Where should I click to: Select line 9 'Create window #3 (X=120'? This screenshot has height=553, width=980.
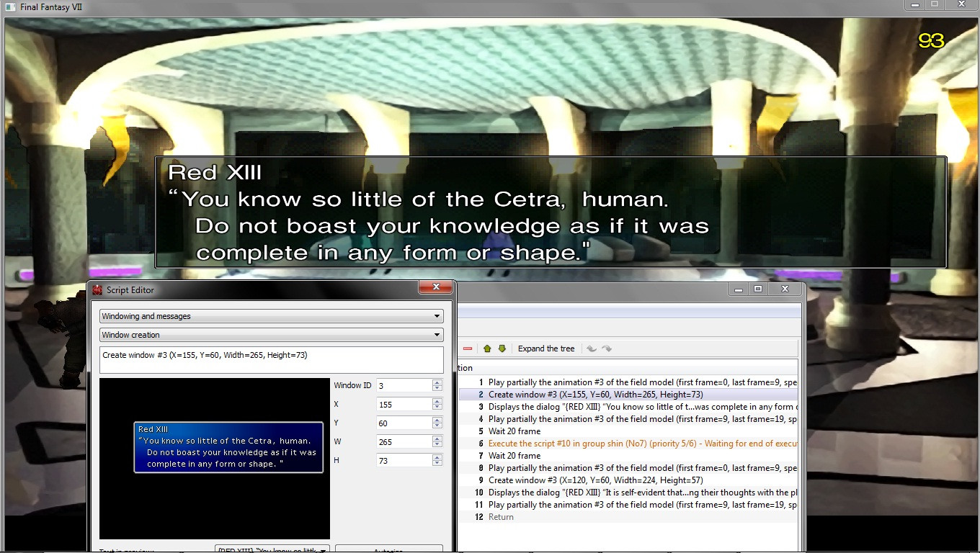click(628, 480)
